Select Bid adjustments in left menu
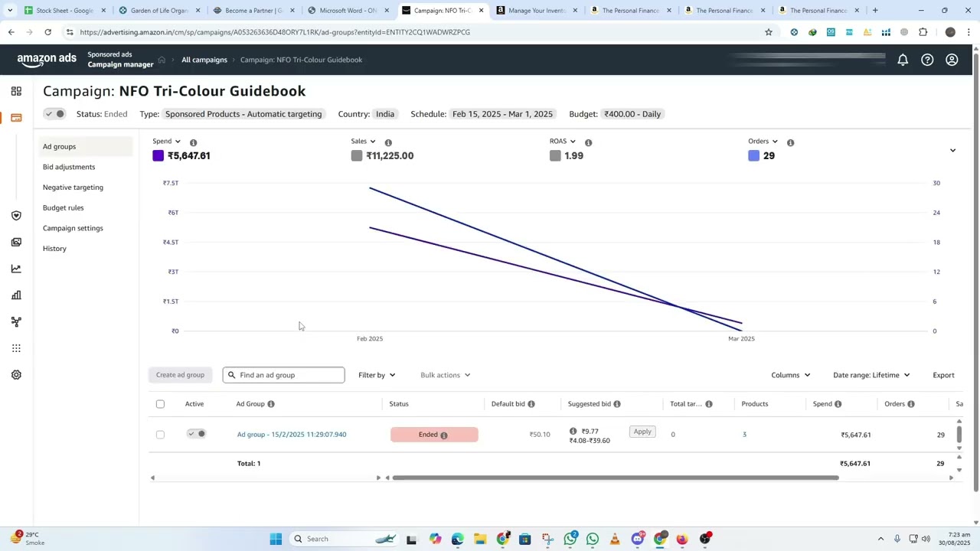This screenshot has width=980, height=551. [69, 167]
